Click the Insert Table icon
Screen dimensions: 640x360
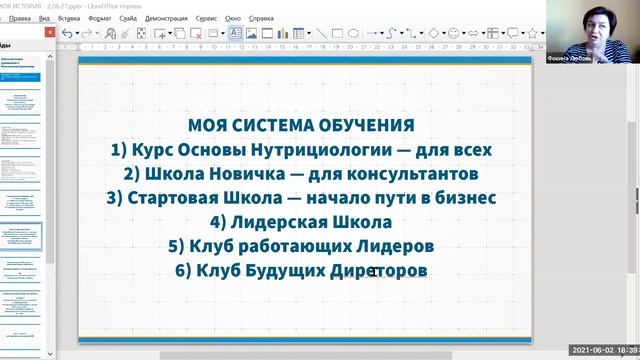[299, 33]
